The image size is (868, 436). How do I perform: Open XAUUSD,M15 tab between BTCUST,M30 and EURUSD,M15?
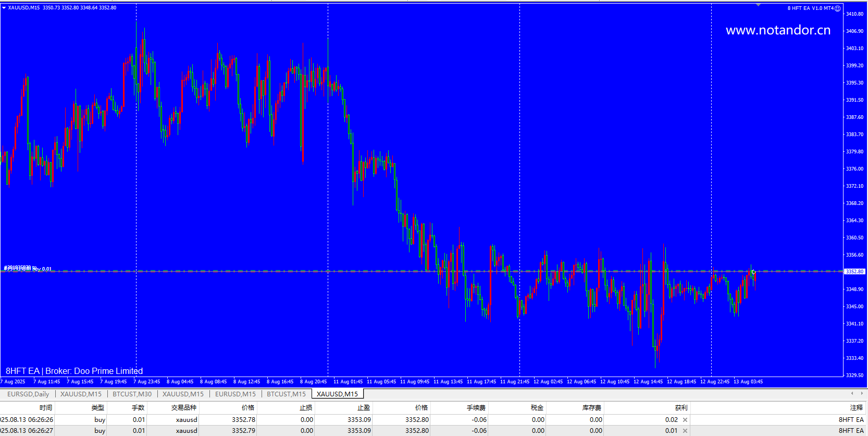click(183, 394)
